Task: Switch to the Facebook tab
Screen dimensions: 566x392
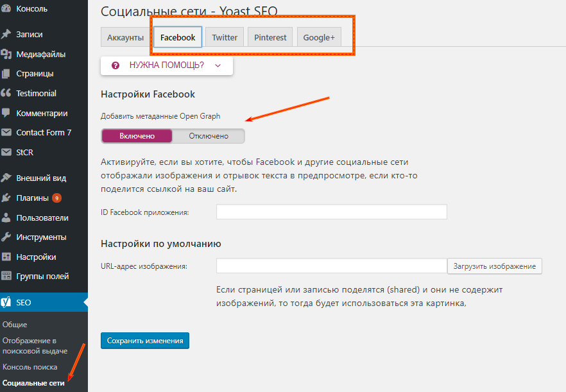Action: pos(178,37)
